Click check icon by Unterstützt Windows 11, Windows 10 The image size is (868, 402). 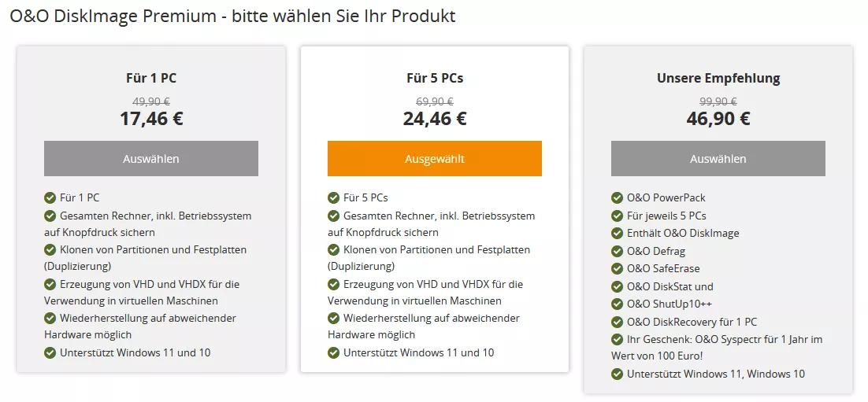(618, 374)
